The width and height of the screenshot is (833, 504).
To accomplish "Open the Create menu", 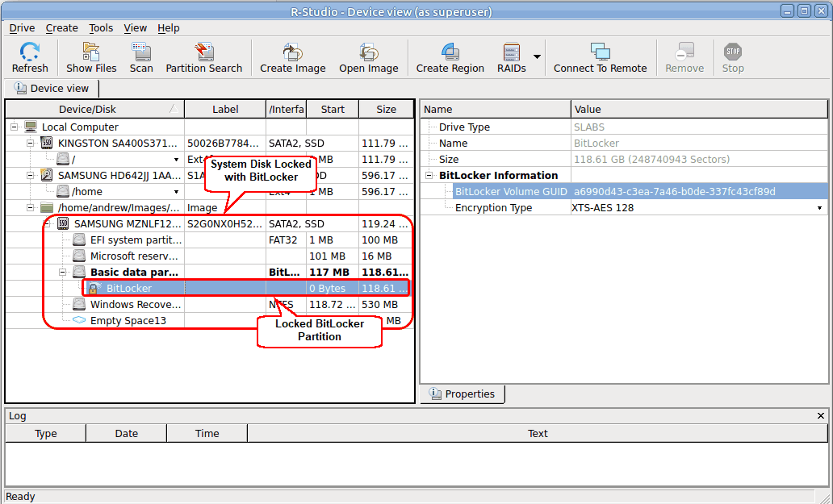I will (61, 28).
